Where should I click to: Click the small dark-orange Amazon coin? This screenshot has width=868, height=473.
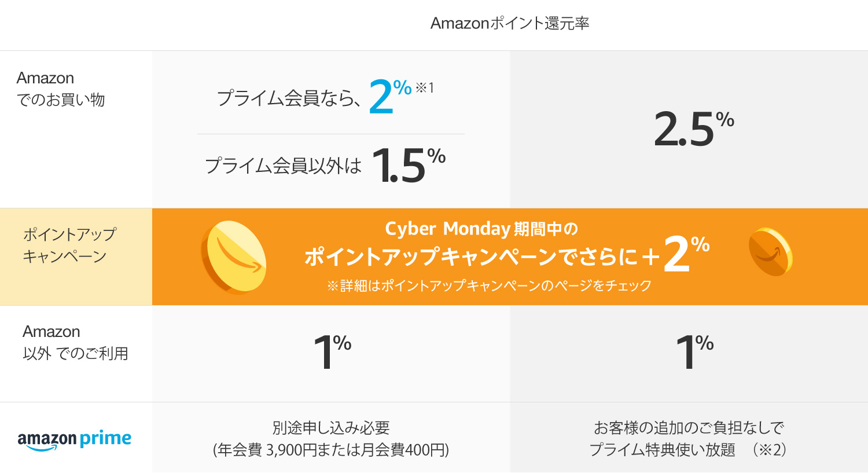point(770,252)
